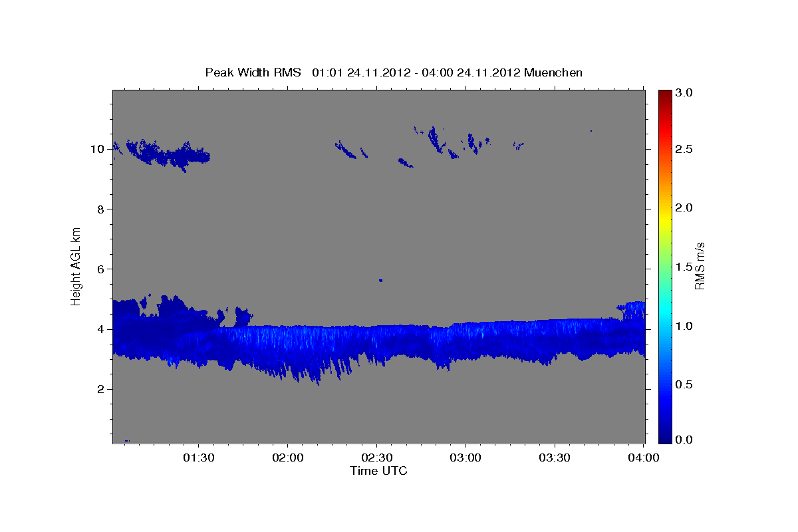The image size is (798, 532).
Task: Click the 'RMS m/s' colorbar label
Action: 700,266
